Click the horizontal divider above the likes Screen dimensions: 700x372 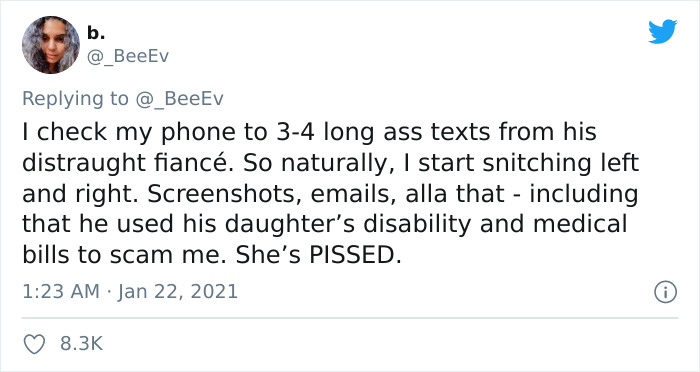[x=350, y=318]
